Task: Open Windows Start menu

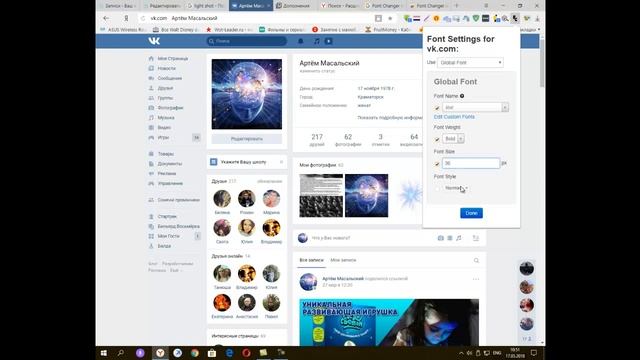Action: (x=104, y=353)
